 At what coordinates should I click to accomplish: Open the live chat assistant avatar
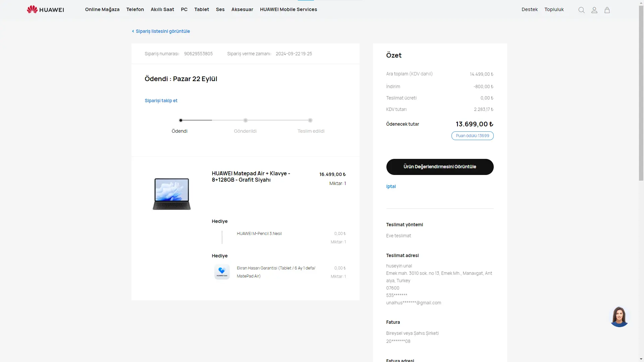619,316
